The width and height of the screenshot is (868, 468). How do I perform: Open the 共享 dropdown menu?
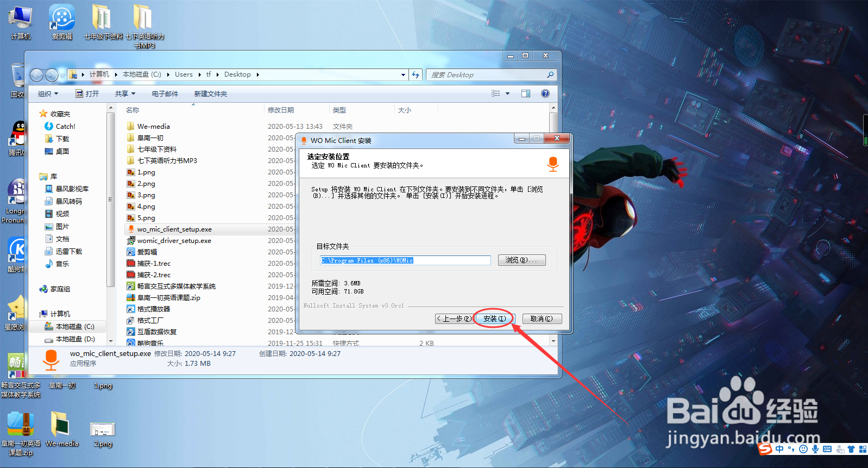point(125,93)
